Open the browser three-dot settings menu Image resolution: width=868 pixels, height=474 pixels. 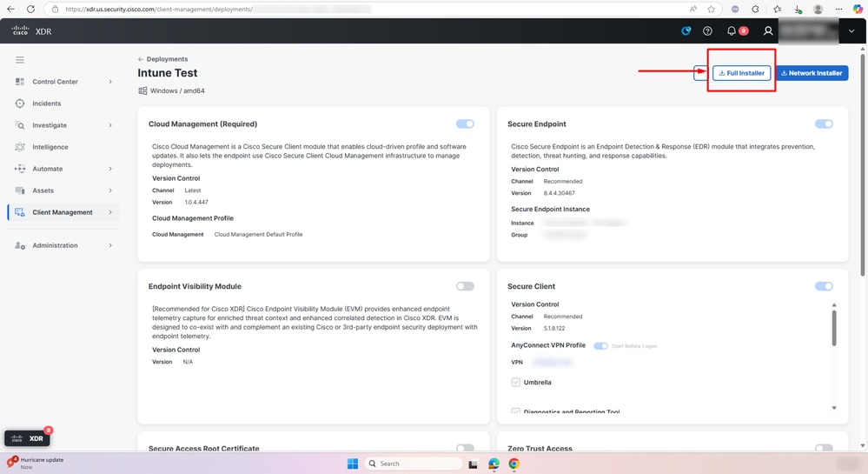838,9
